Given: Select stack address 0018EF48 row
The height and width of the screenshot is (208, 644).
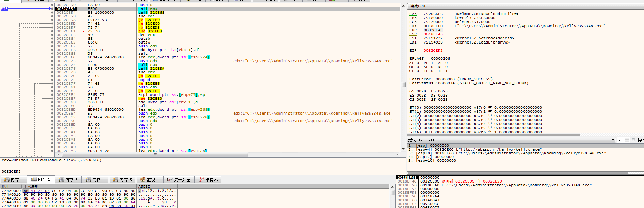Looking at the screenshot, I should pyautogui.click(x=407, y=177).
